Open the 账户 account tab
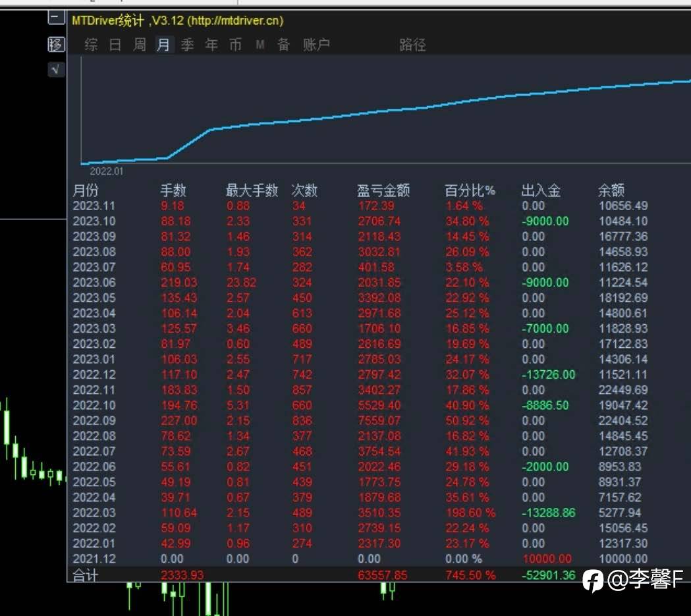Image resolution: width=691 pixels, height=616 pixels. (316, 45)
